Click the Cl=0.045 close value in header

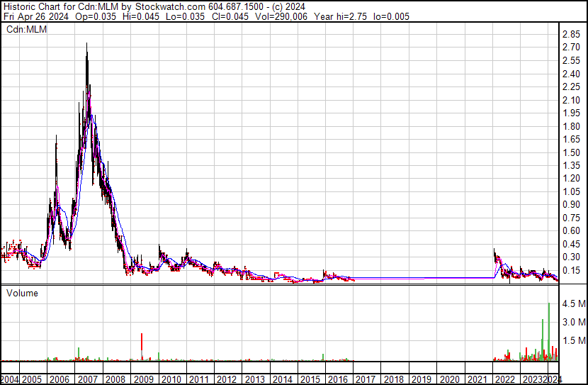coord(230,16)
